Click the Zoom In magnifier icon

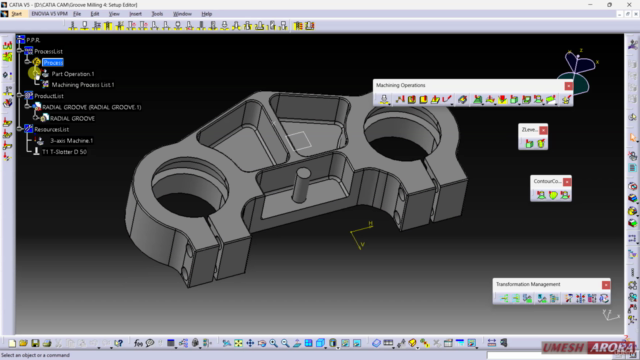(273, 343)
